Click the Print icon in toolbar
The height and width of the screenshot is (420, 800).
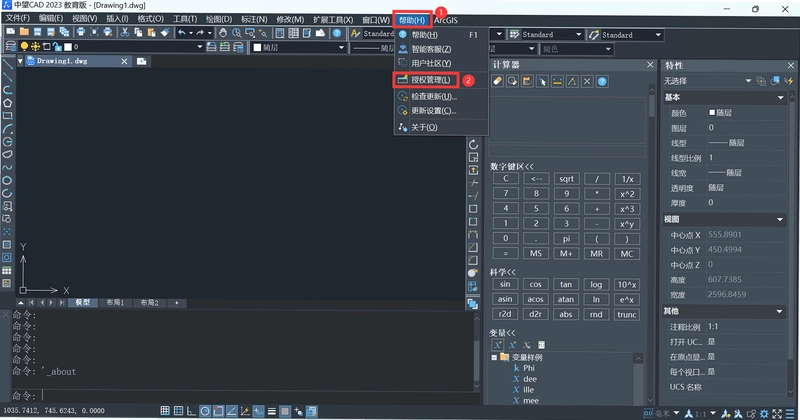pos(81,32)
